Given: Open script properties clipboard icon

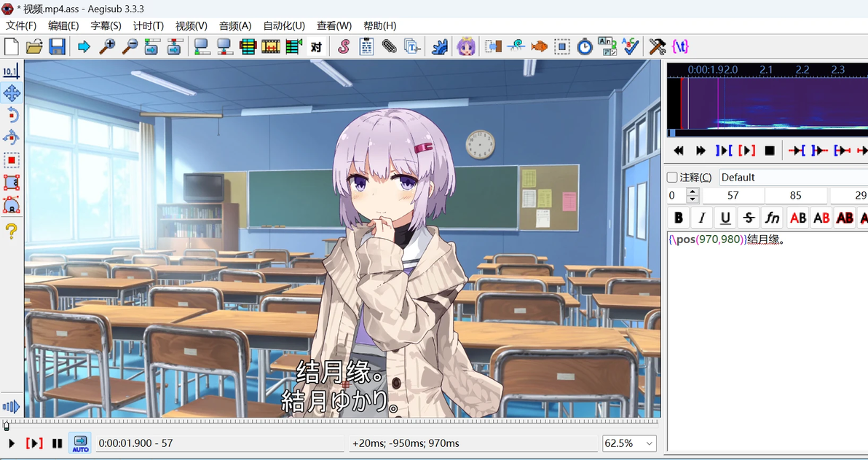Looking at the screenshot, I should pos(366,47).
